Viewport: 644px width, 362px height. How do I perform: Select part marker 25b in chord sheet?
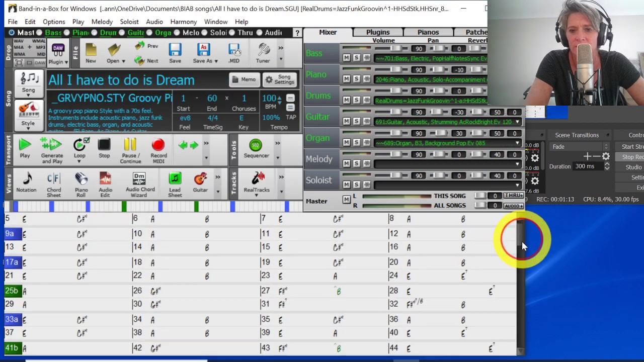(12, 291)
